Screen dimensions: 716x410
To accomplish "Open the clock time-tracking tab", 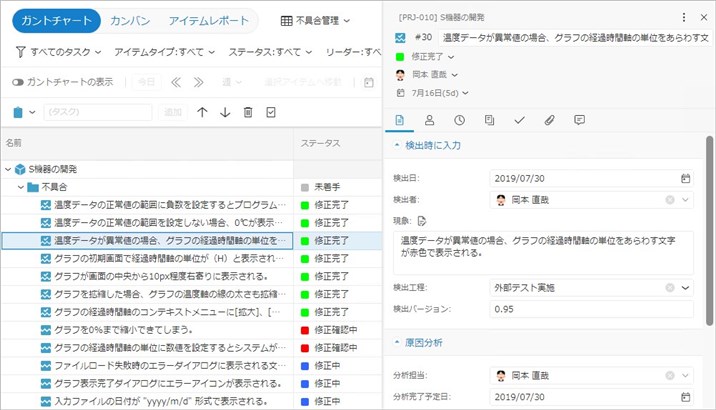I will 459,120.
